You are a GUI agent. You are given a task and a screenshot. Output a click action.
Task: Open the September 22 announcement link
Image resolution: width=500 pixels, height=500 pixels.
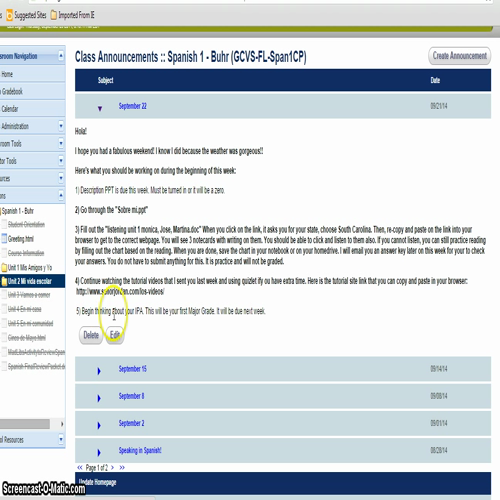click(133, 106)
